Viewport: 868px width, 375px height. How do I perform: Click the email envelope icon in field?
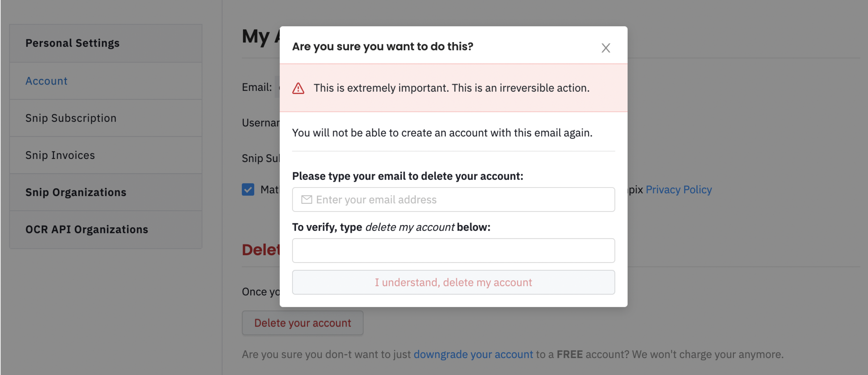click(307, 199)
